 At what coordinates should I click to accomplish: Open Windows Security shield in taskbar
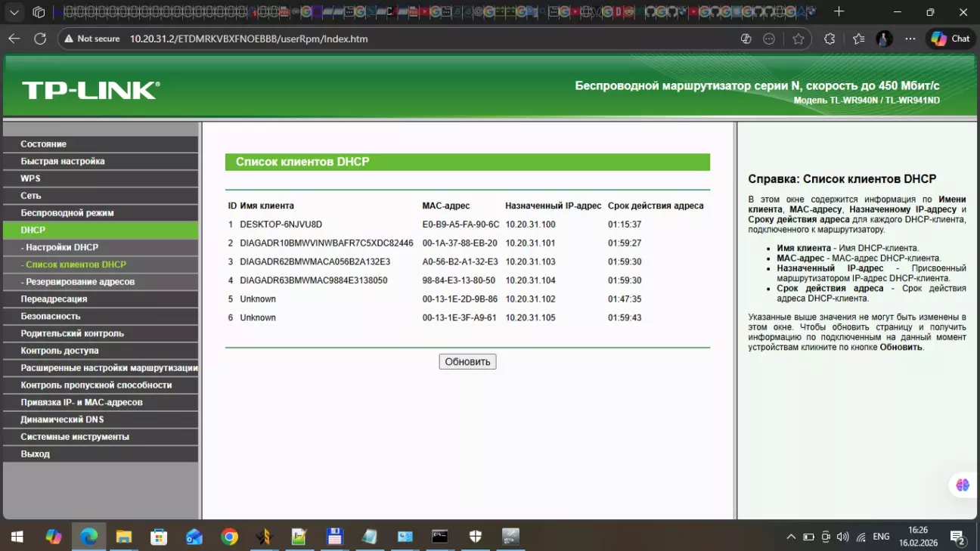click(476, 537)
